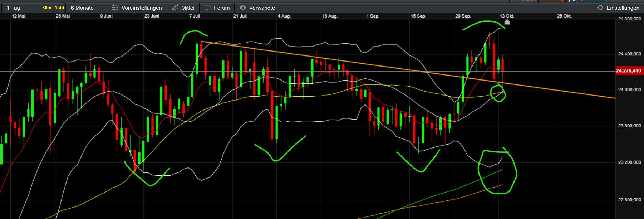Open Einstellungen with the gear icon
The image size is (644, 219).
tap(600, 8)
